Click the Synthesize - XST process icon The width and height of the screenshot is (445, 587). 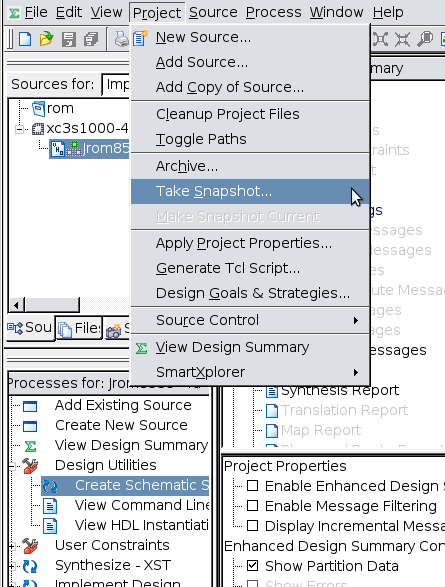[30, 566]
